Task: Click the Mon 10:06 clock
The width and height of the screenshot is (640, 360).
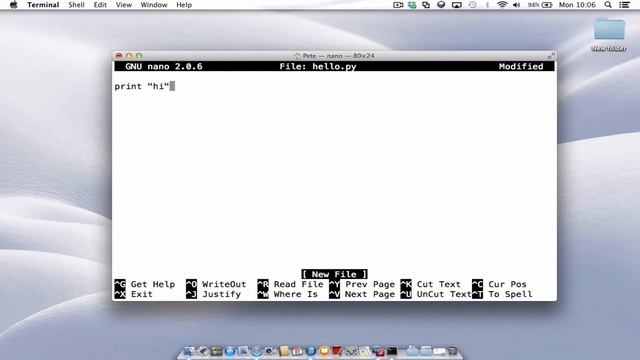Action: [x=577, y=5]
